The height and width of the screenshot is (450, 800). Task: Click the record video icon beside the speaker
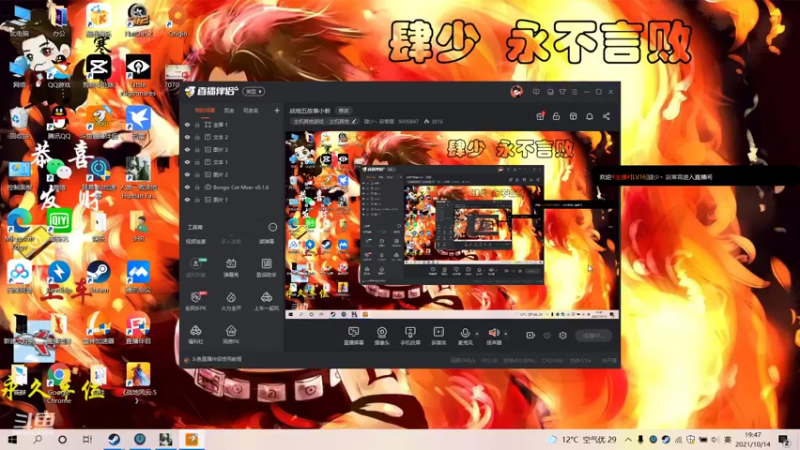click(x=531, y=335)
